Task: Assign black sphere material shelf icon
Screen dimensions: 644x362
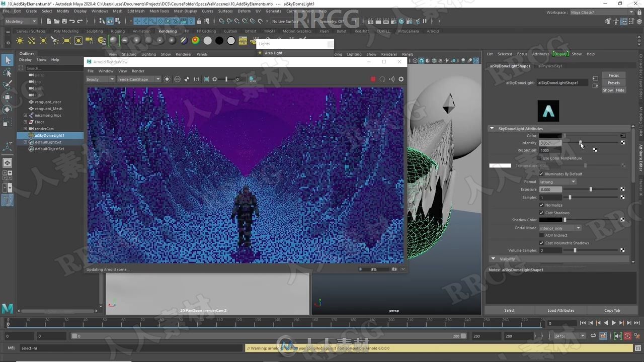Action: [x=219, y=41]
